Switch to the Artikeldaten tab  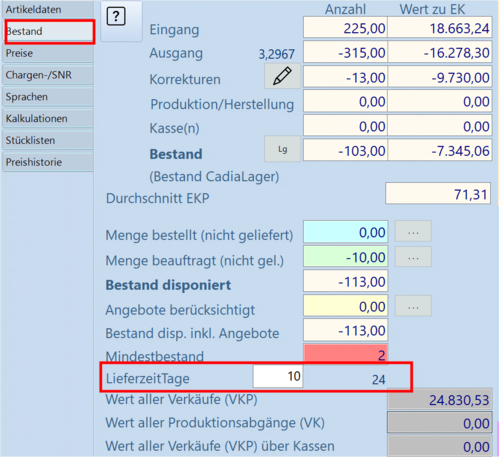[48, 10]
